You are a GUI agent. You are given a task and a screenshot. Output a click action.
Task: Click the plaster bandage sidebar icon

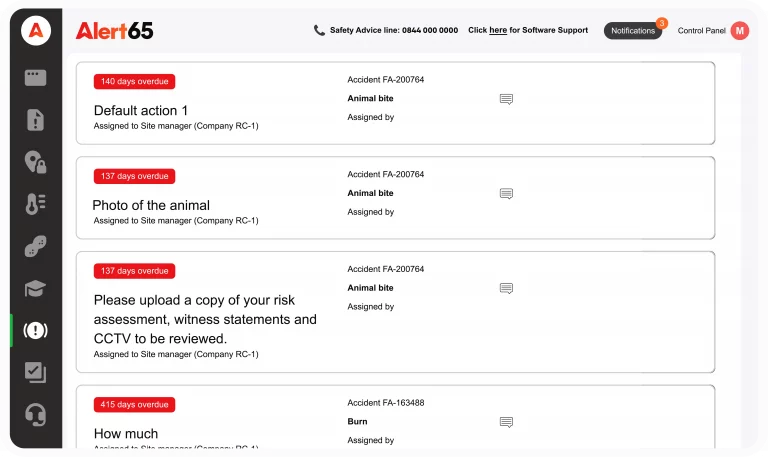click(x=36, y=247)
